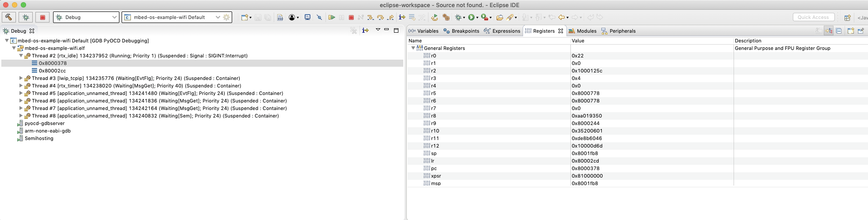Close the Debug view tab
The image size is (868, 220).
pos(32,31)
